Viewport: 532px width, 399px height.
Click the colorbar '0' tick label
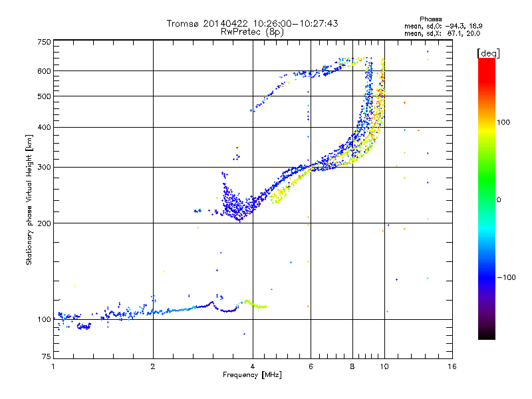point(499,199)
